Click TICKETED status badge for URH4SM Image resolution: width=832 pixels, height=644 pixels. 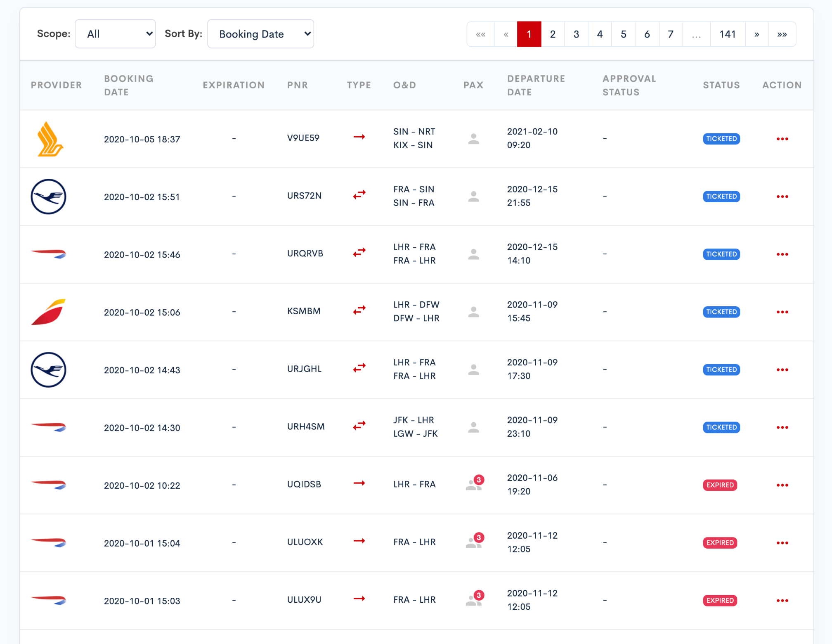coord(721,427)
